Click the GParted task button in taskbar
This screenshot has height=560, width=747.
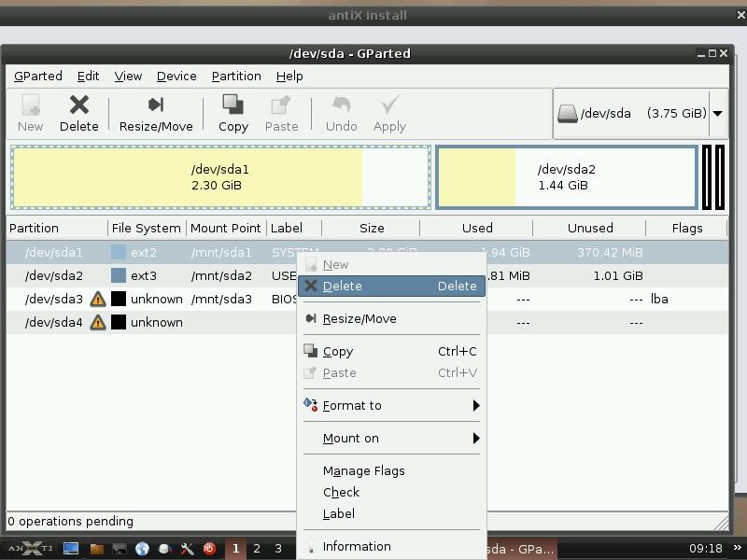[x=522, y=549]
